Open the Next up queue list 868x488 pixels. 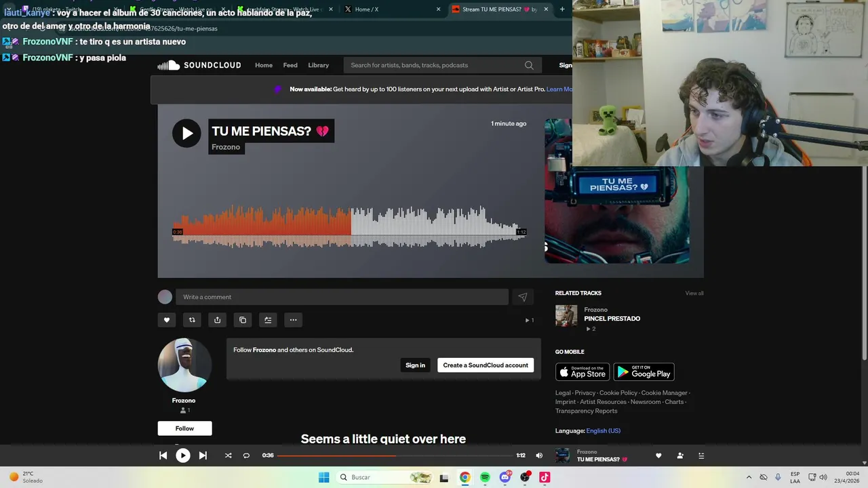click(x=701, y=455)
